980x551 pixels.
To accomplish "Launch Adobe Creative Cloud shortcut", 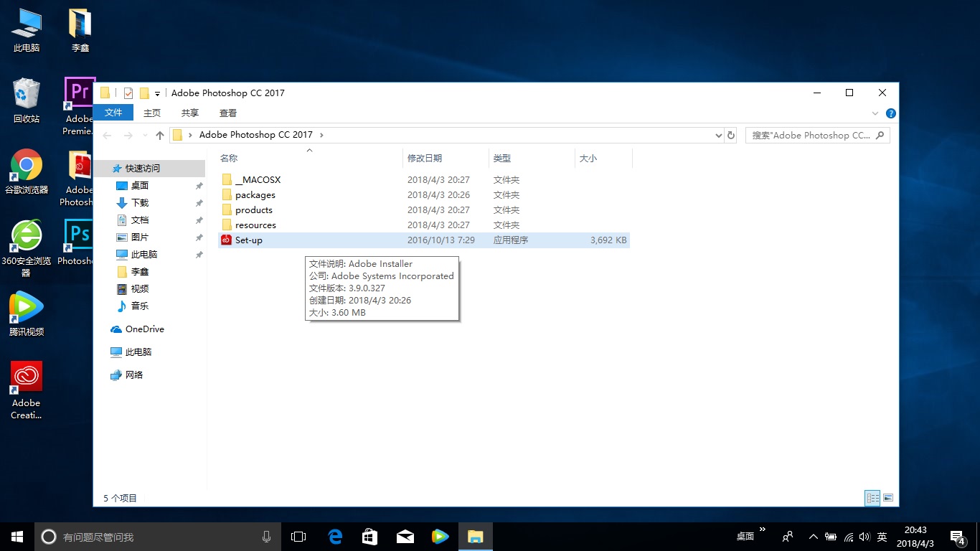I will pyautogui.click(x=27, y=390).
